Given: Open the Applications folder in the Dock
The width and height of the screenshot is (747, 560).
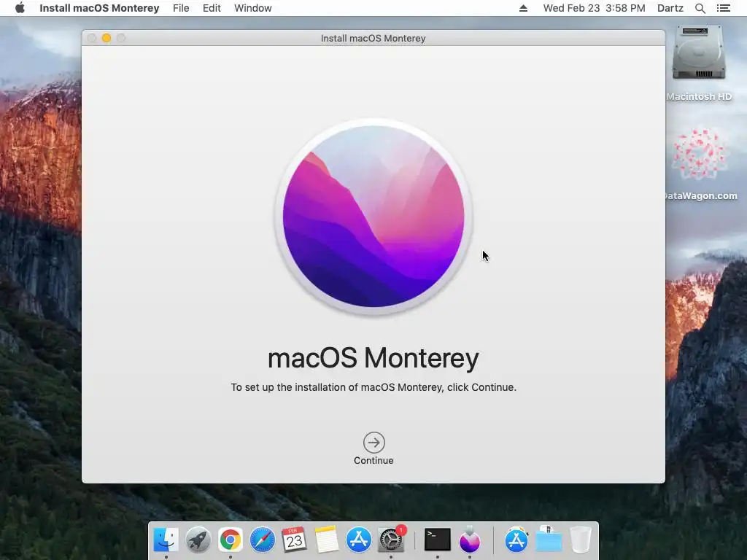Looking at the screenshot, I should tap(516, 540).
